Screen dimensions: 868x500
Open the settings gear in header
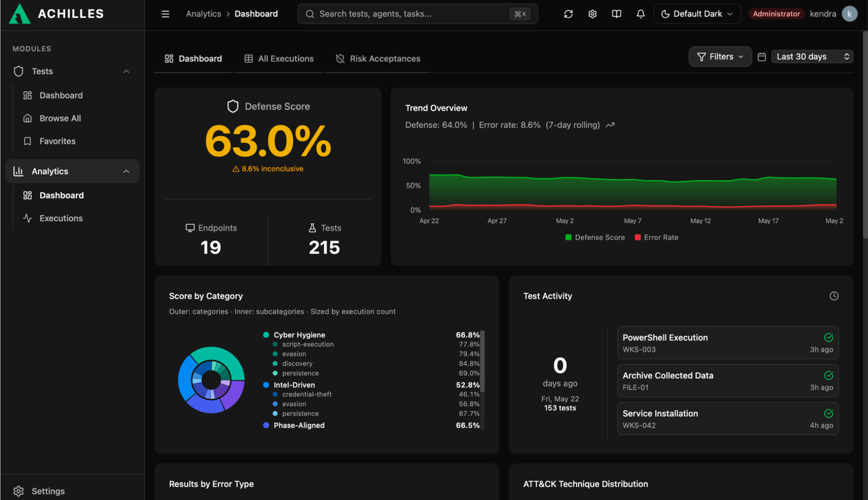click(x=593, y=14)
